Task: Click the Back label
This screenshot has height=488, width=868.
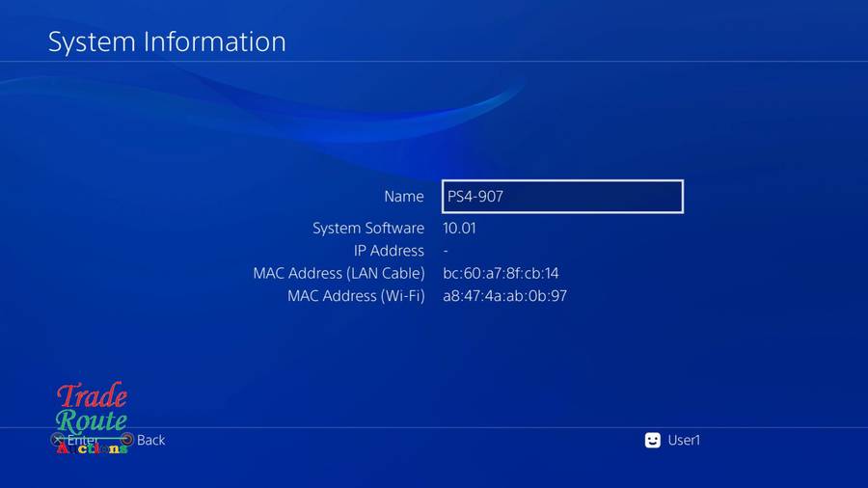Action: click(x=150, y=440)
